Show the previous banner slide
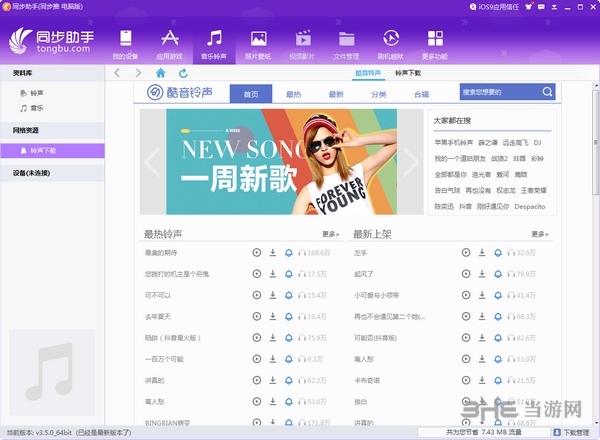 pos(153,162)
